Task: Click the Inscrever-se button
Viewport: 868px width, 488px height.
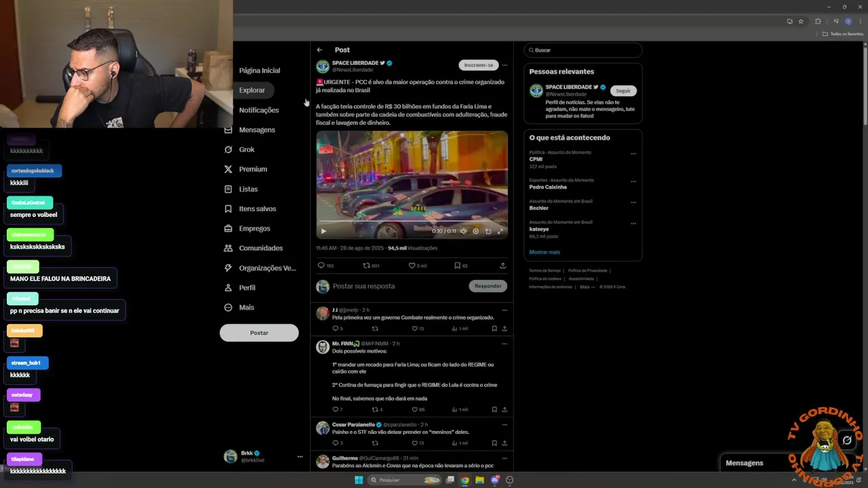Action: 479,65
